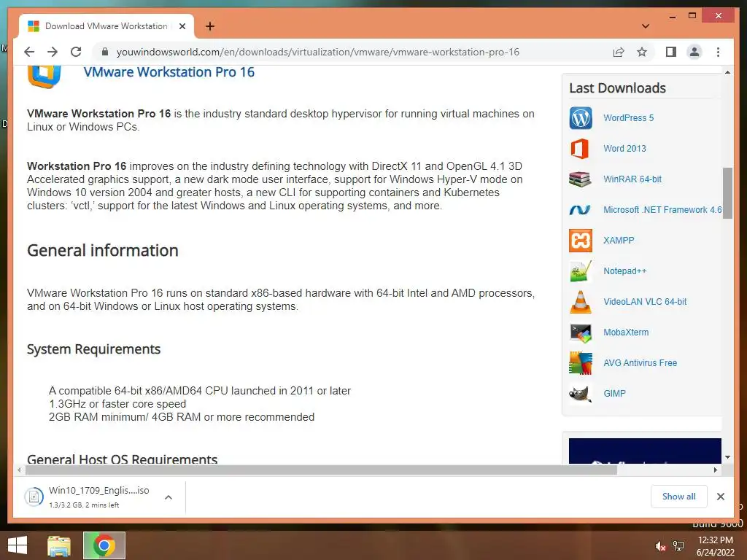
Task: Click the dark blue banner thumbnail
Action: [645, 451]
